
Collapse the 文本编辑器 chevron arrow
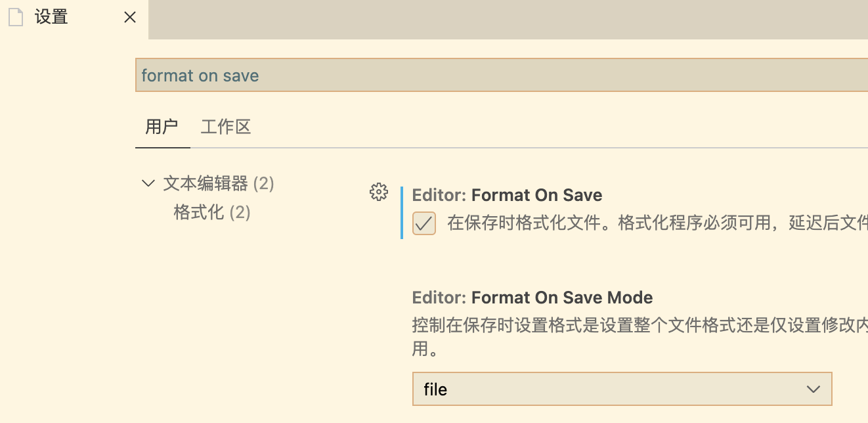[148, 183]
